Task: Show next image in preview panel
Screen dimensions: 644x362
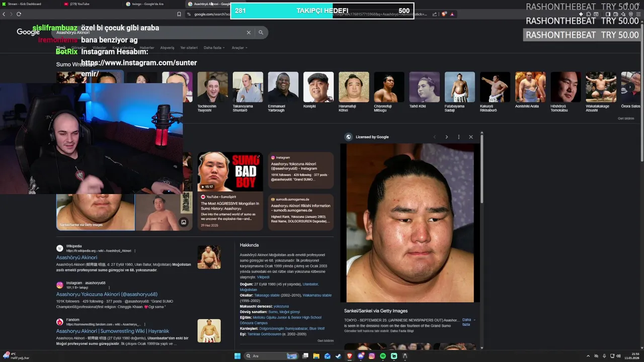Action: click(x=446, y=137)
